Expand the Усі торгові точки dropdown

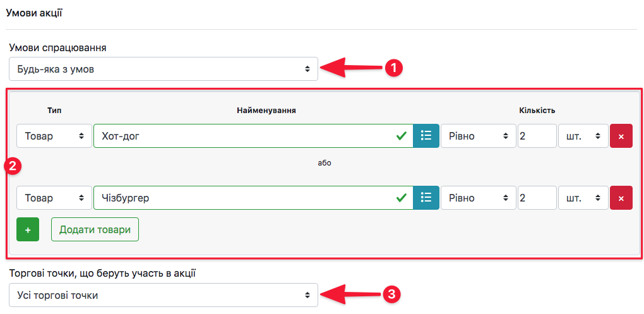[x=164, y=295]
